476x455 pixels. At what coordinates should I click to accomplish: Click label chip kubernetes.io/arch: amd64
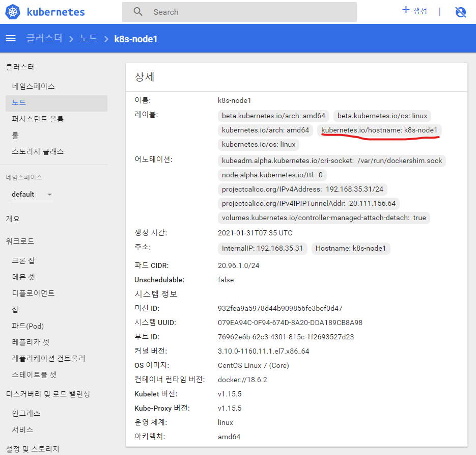click(265, 130)
